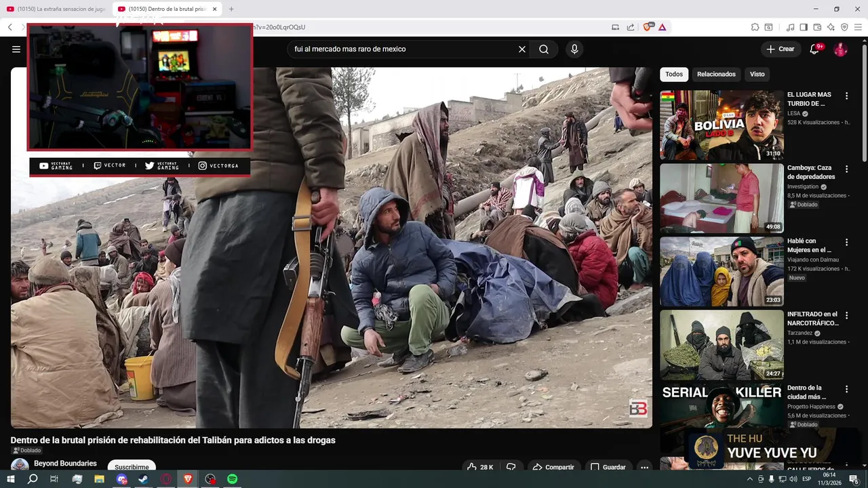Open the browser main menu

click(858, 27)
